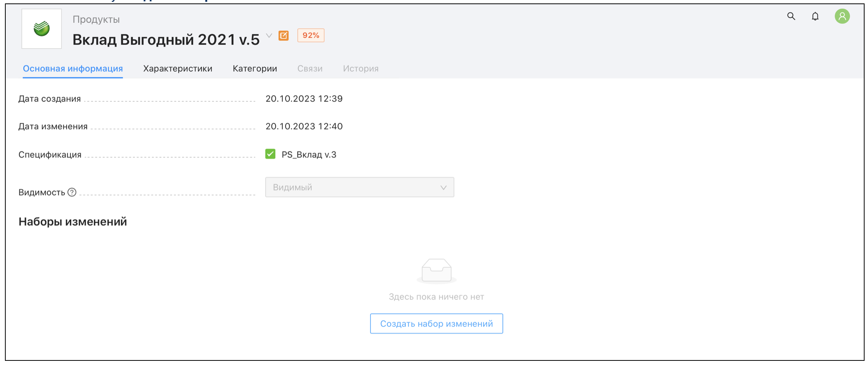
Task: Click the PS_Вклад v.3 specification name
Action: pyautogui.click(x=309, y=155)
